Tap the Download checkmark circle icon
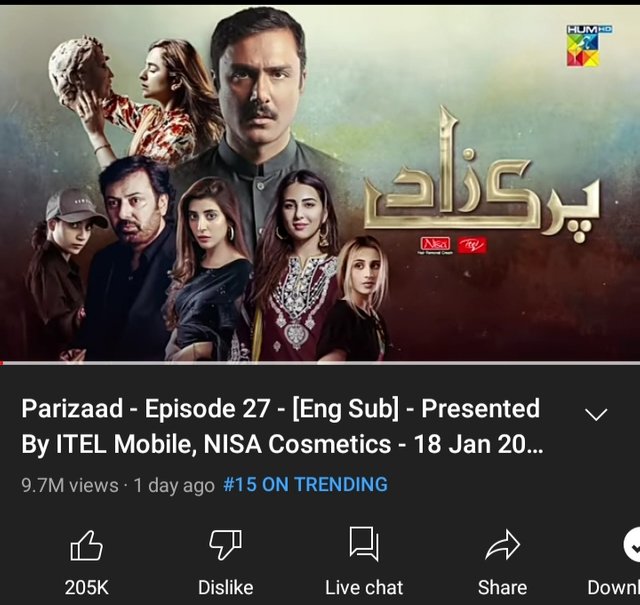 632,545
